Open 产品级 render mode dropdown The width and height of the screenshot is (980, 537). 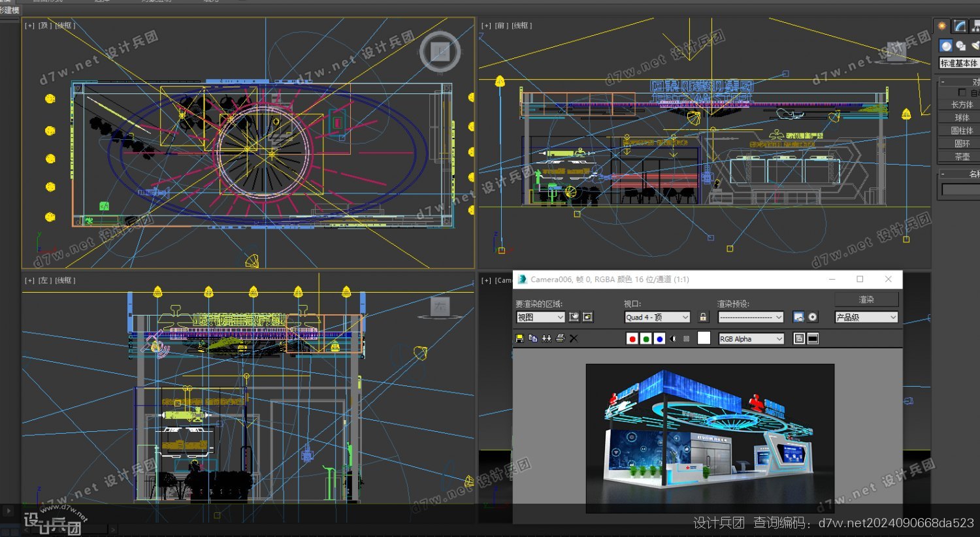[866, 317]
